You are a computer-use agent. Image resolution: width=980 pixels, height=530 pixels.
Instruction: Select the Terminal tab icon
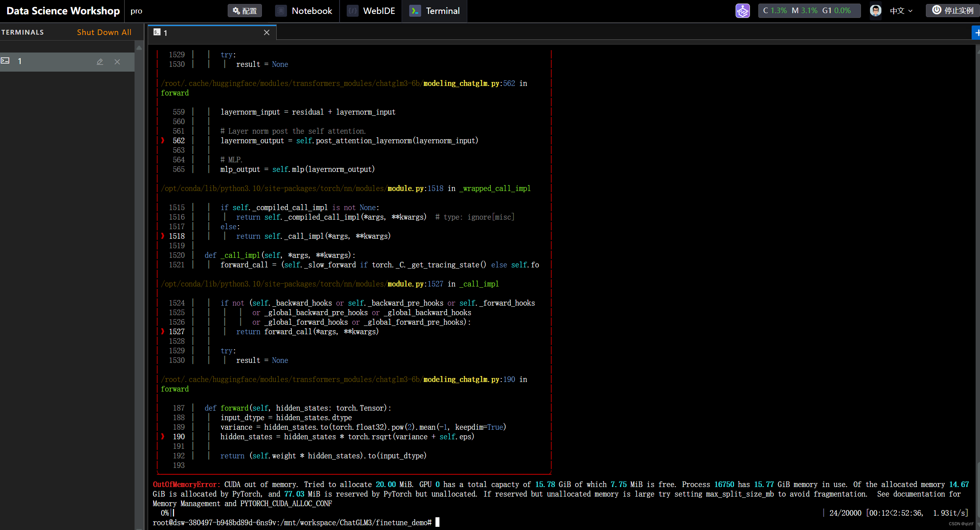(x=415, y=11)
